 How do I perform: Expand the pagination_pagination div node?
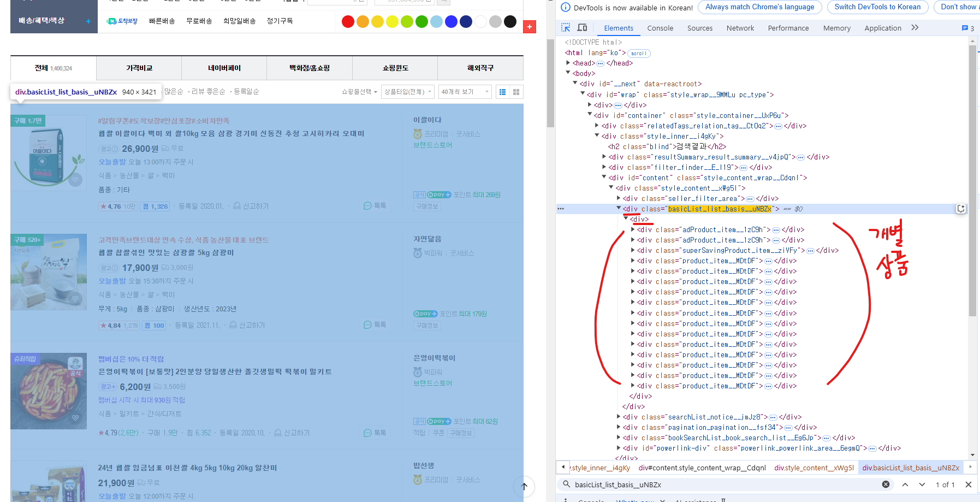click(619, 427)
